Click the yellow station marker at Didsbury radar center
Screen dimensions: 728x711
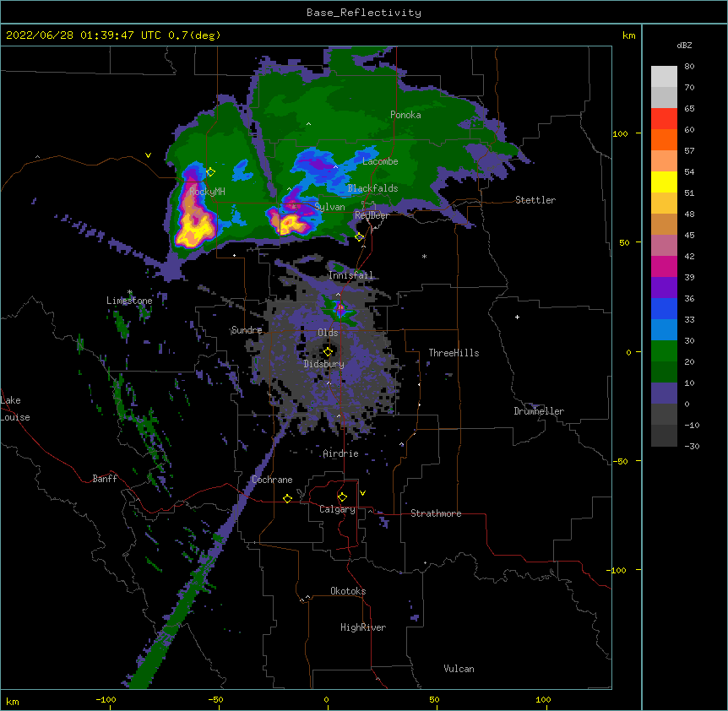(328, 351)
